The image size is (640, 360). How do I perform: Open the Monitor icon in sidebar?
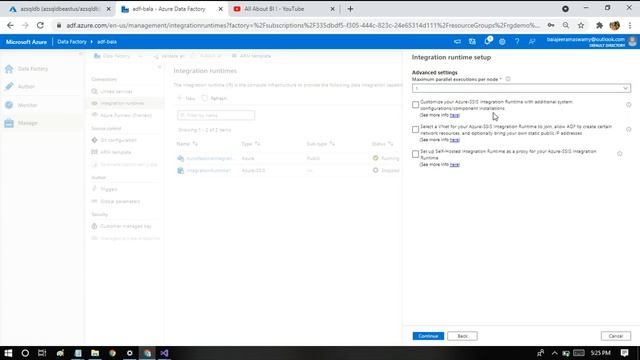click(x=9, y=105)
